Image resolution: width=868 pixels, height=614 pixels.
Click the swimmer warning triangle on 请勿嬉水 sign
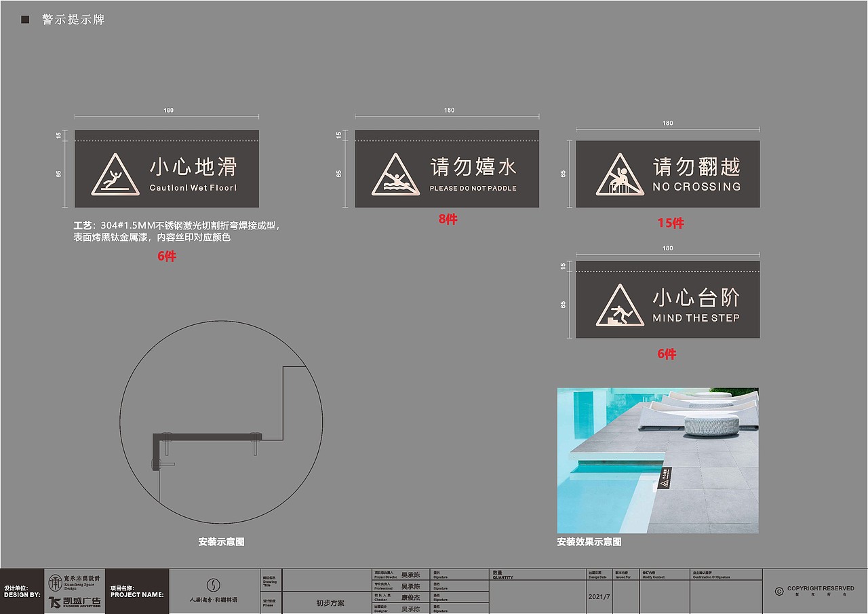coord(395,174)
